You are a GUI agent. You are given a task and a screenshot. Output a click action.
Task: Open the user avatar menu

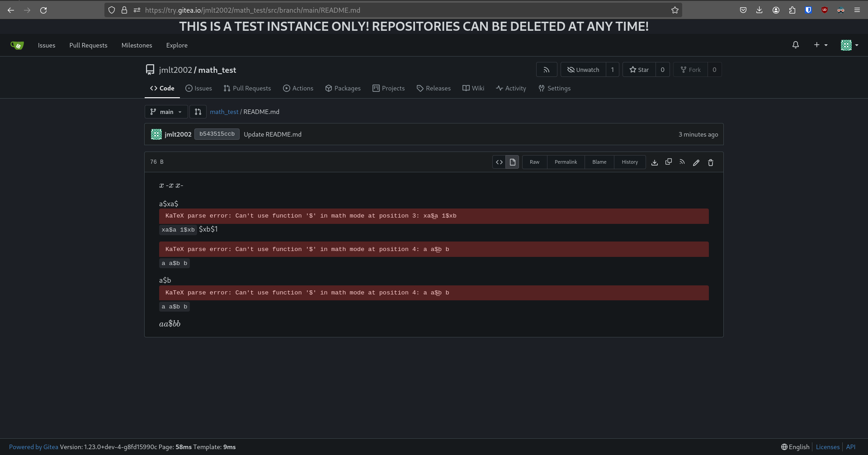coord(849,45)
